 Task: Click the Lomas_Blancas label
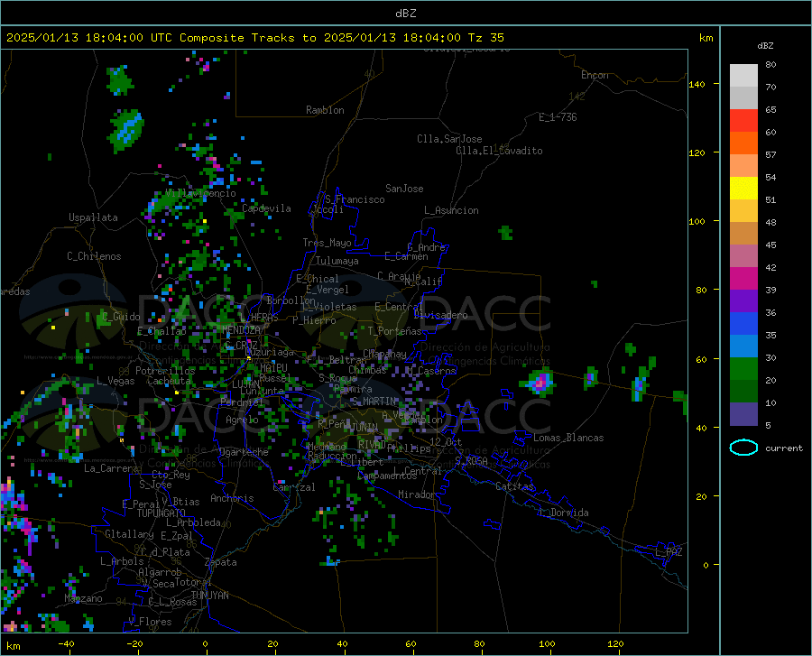(x=568, y=438)
